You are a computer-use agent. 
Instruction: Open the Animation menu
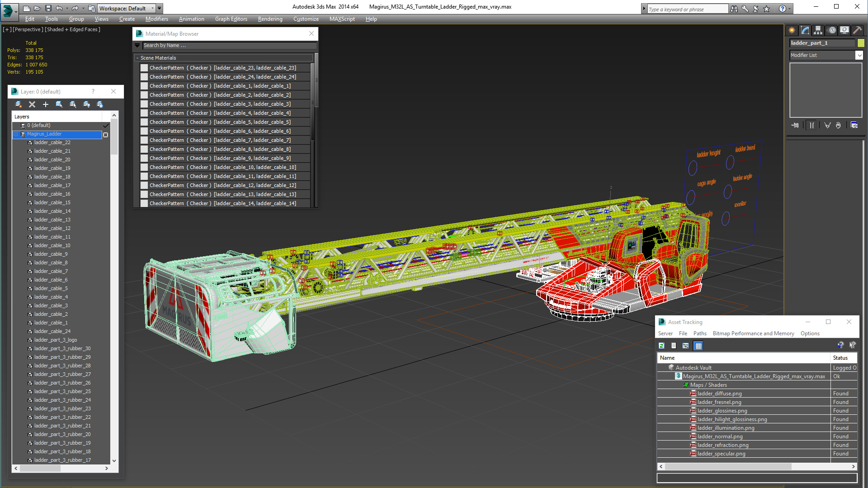(192, 19)
